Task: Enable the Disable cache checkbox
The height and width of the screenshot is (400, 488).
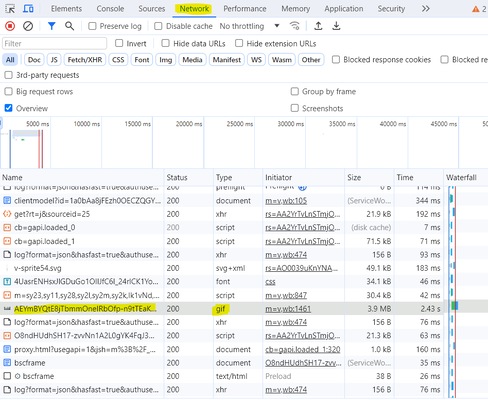Action: point(158,26)
